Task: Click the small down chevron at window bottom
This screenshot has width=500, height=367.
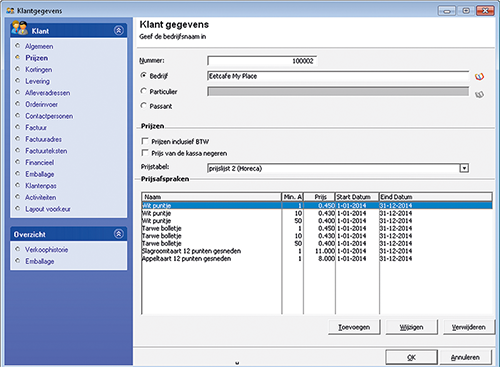Action: tap(237, 363)
